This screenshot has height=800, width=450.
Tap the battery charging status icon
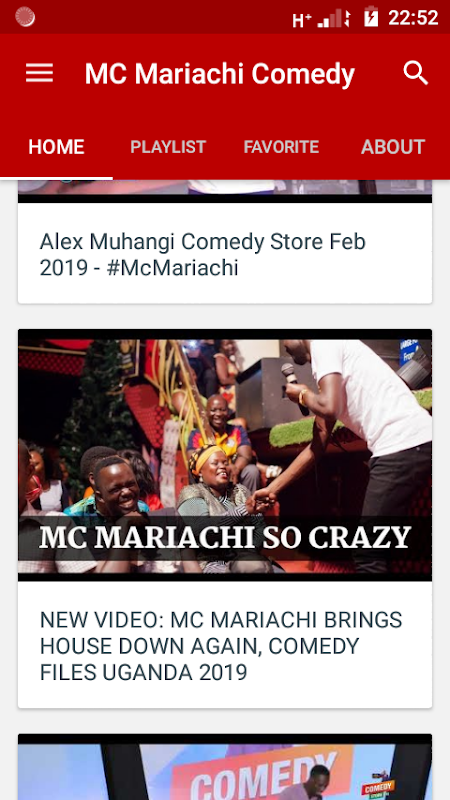tap(371, 17)
